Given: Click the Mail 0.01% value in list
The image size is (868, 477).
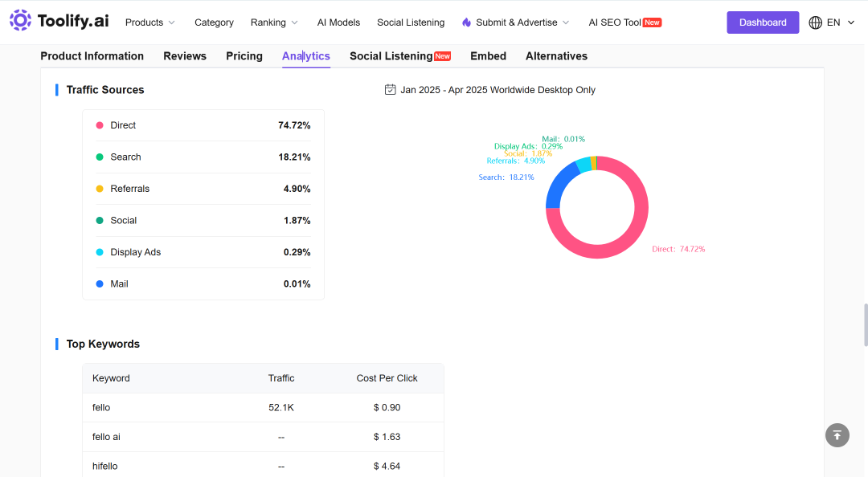Looking at the screenshot, I should 297,284.
